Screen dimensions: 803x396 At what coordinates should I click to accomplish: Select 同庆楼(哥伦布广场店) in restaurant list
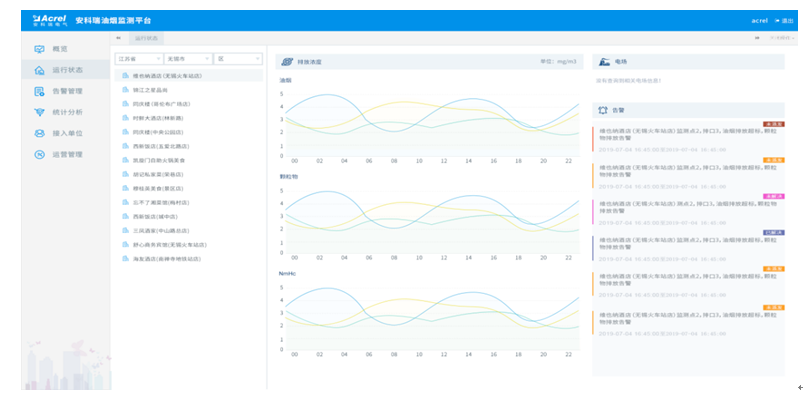tap(188, 103)
